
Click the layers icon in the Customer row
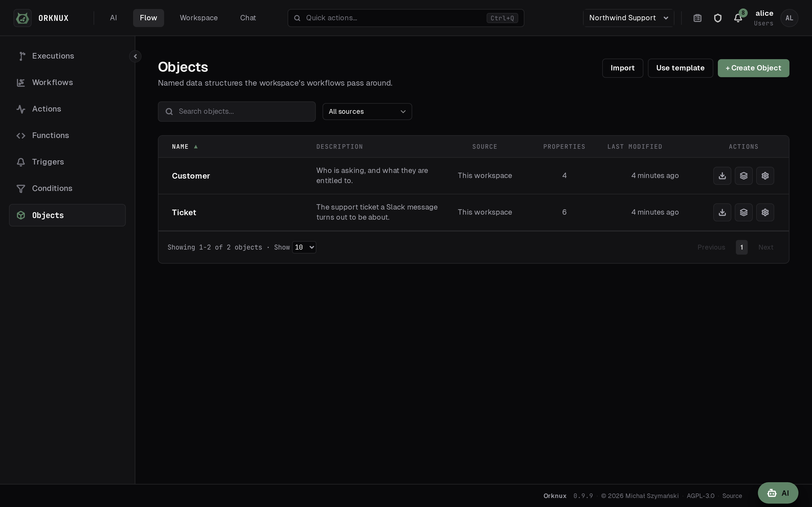(x=743, y=176)
